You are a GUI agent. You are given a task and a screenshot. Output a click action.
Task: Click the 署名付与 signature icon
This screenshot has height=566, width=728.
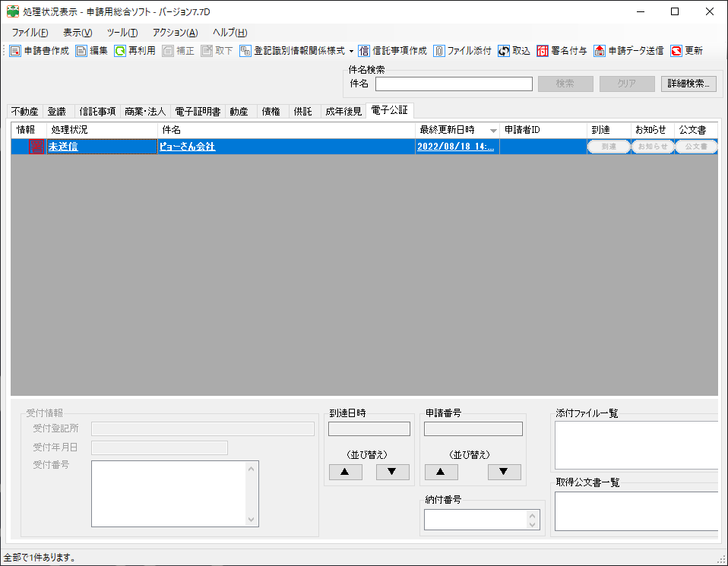tap(543, 51)
